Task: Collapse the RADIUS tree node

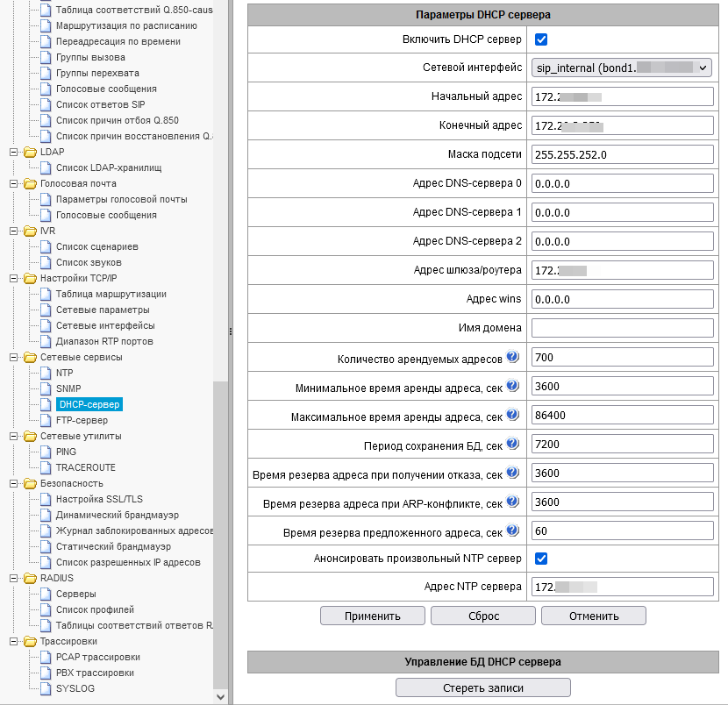Action: [13, 578]
